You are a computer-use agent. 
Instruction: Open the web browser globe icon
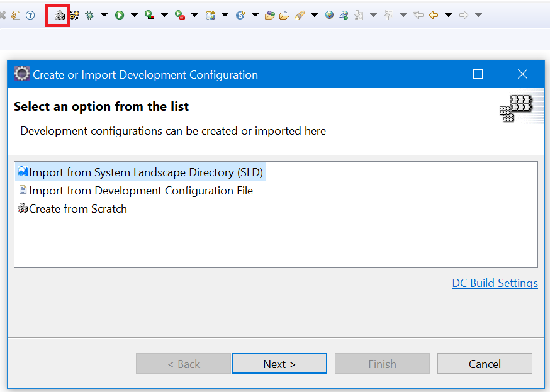[329, 15]
